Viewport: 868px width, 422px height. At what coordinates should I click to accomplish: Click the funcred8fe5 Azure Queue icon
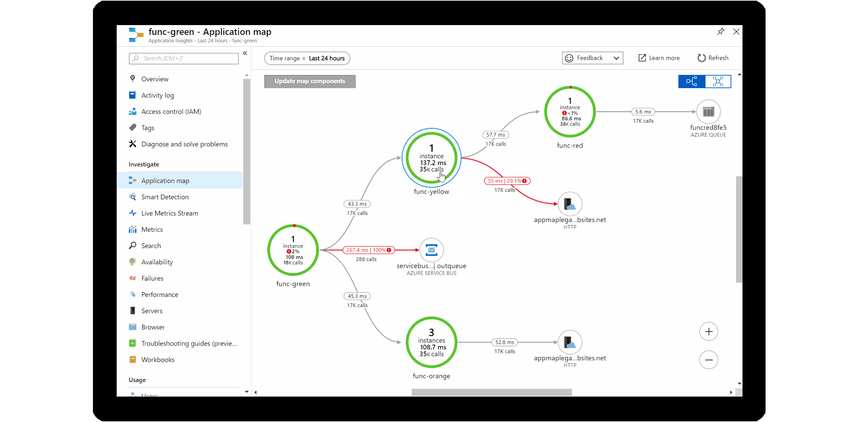point(708,112)
